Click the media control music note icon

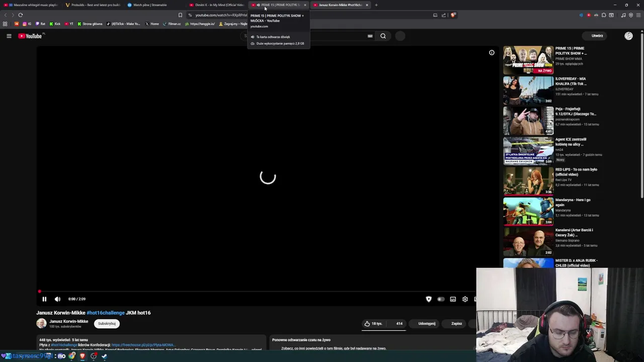click(x=623, y=15)
